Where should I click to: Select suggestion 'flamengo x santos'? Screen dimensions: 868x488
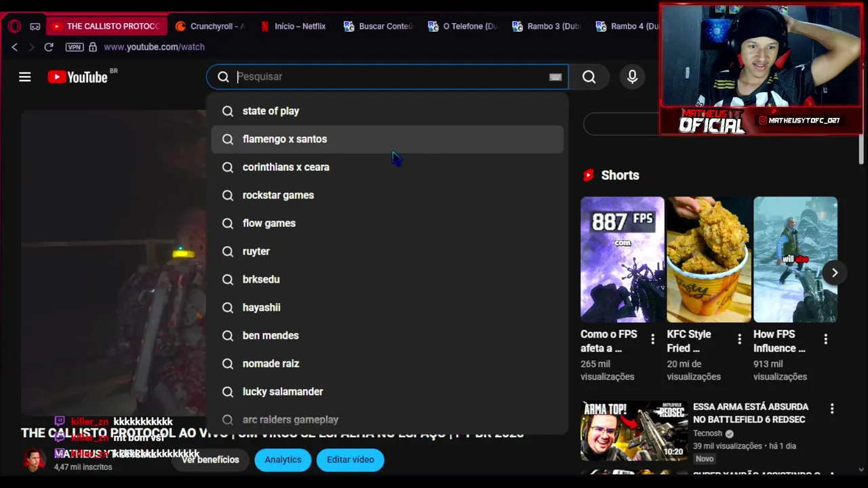click(387, 139)
